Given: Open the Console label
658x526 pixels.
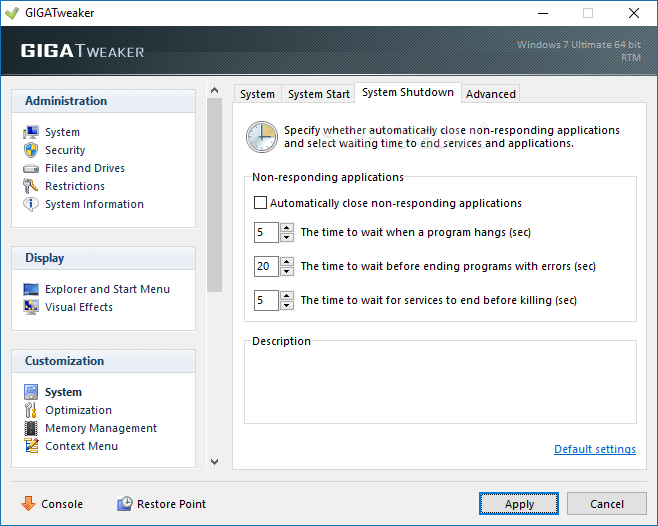Looking at the screenshot, I should click(x=62, y=504).
